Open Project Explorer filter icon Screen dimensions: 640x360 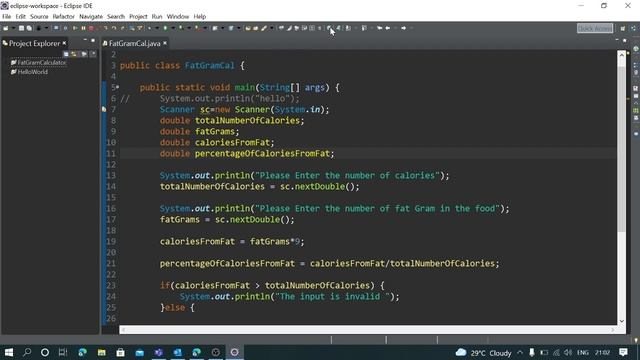84,54
